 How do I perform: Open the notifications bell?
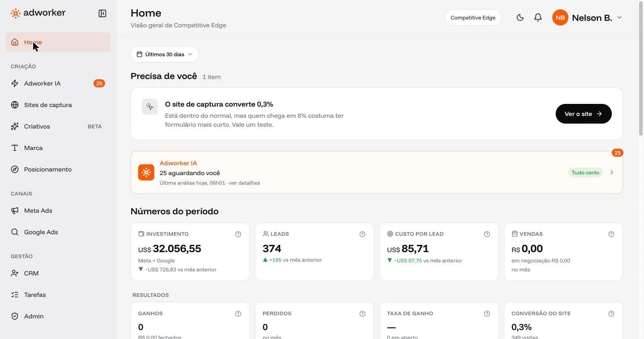(x=538, y=17)
